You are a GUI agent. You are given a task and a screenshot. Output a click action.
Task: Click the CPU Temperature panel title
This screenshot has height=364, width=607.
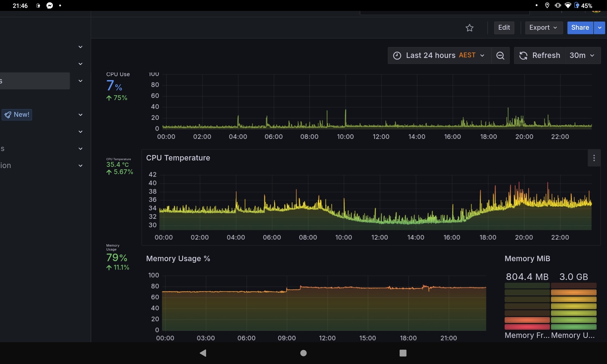(178, 158)
